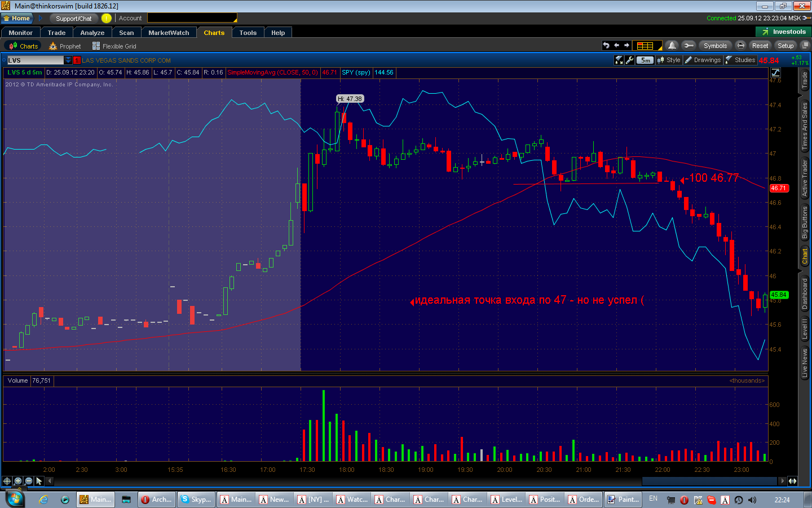Open the Skype taskbar item
The width and height of the screenshot is (812, 508).
click(196, 500)
